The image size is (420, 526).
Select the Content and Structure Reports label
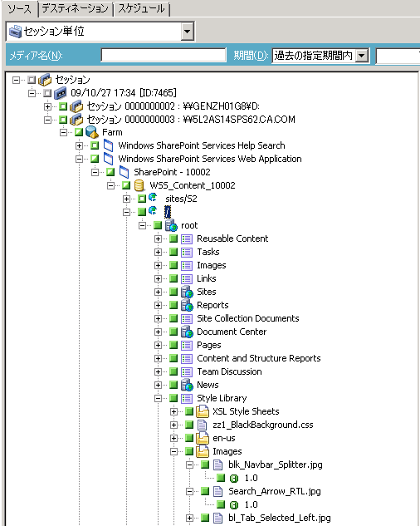[x=258, y=358]
